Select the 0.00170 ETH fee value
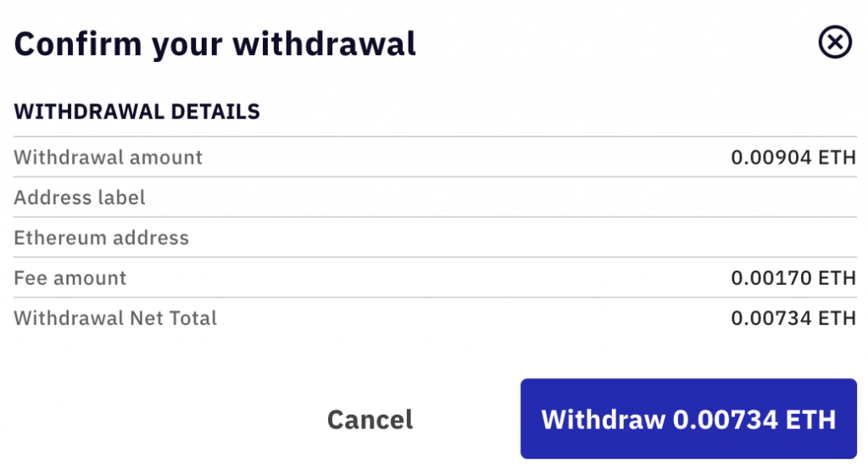Screen dimensions: 868x469 tap(793, 278)
